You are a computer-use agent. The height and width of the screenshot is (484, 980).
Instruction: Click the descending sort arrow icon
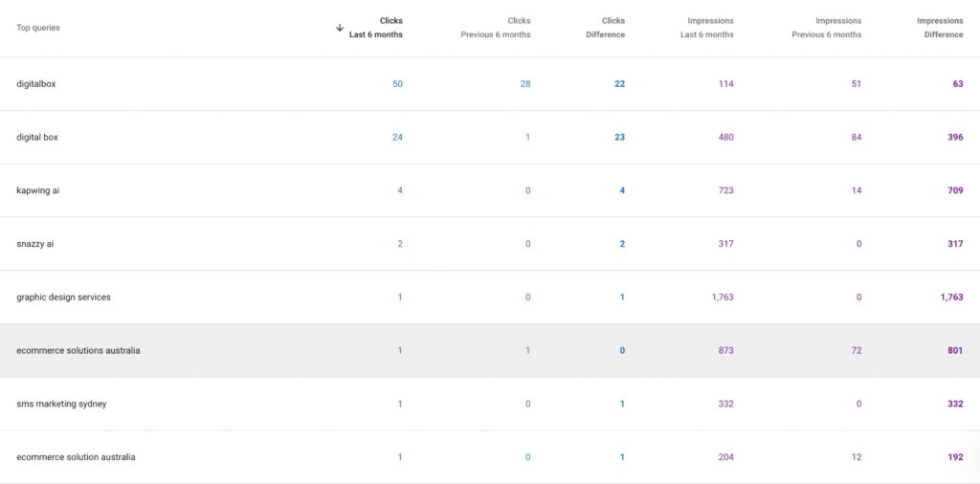point(340,28)
